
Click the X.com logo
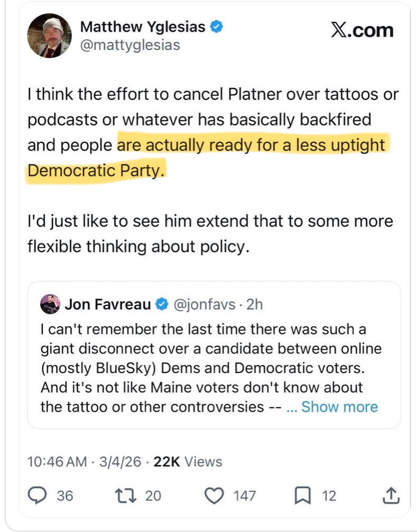362,30
